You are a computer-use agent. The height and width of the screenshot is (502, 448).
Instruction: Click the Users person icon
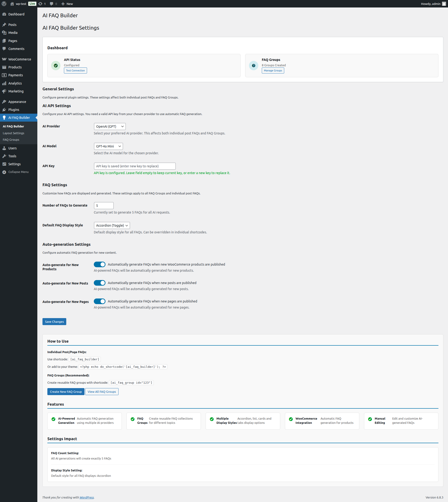4,148
